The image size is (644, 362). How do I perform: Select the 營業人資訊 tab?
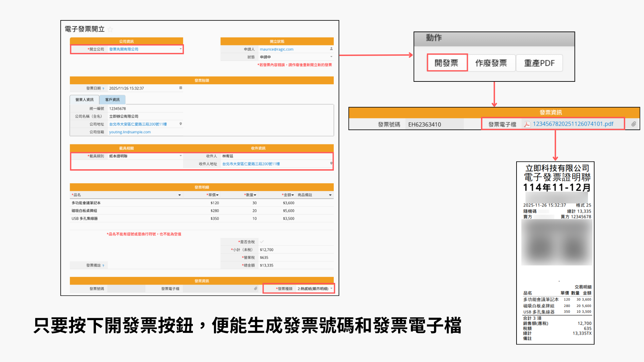[85, 100]
